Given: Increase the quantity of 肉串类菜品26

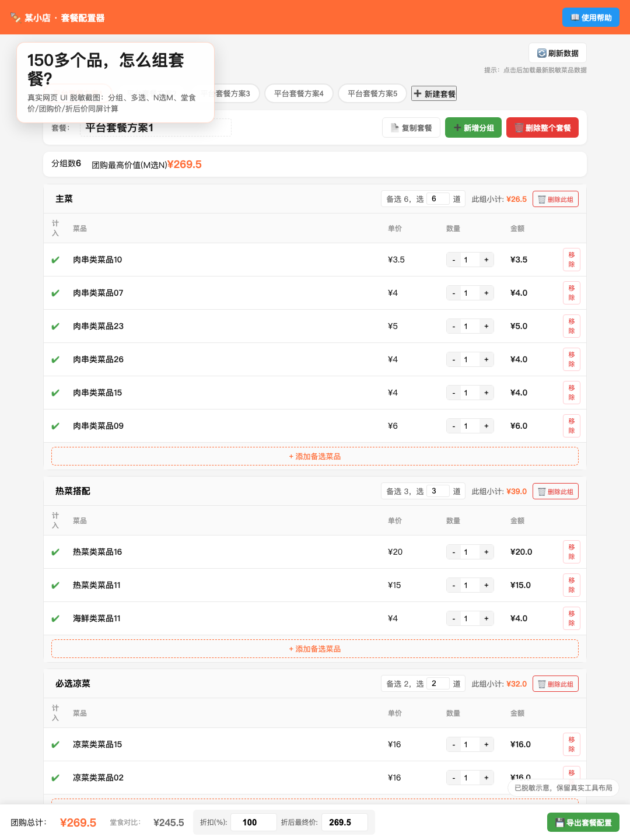Looking at the screenshot, I should pyautogui.click(x=486, y=359).
